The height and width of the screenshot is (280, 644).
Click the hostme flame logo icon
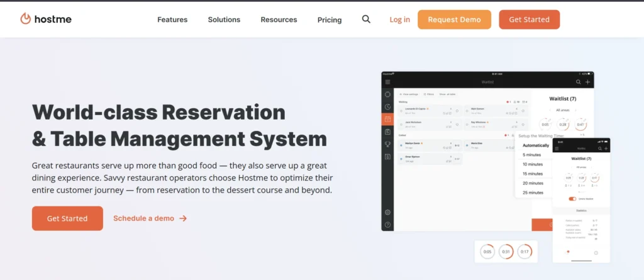(x=25, y=19)
